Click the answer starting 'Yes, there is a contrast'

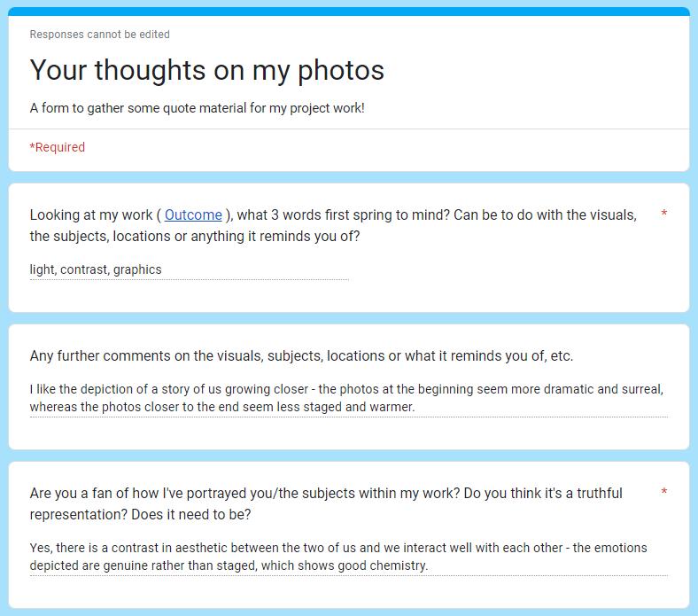click(348, 557)
